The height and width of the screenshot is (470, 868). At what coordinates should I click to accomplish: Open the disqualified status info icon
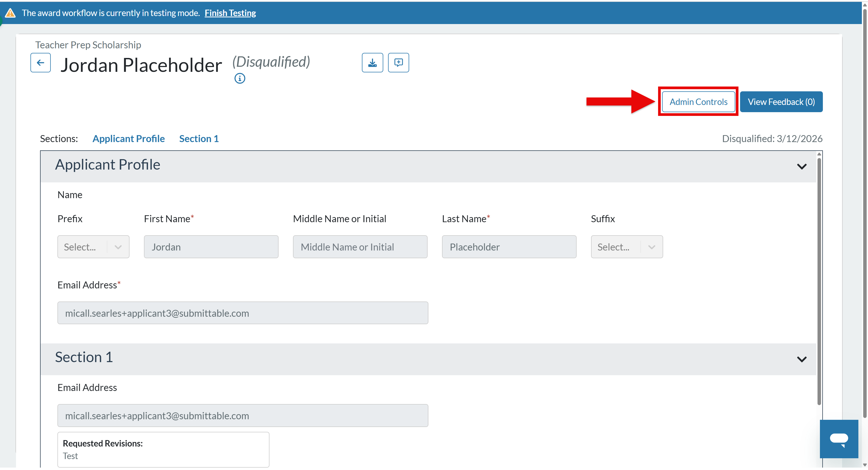click(240, 79)
